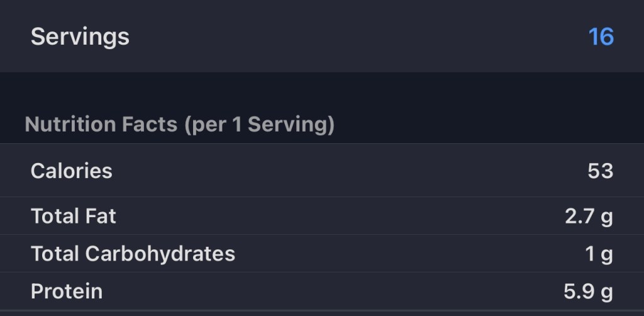
Task: Select the Protein row label
Action: (x=66, y=291)
